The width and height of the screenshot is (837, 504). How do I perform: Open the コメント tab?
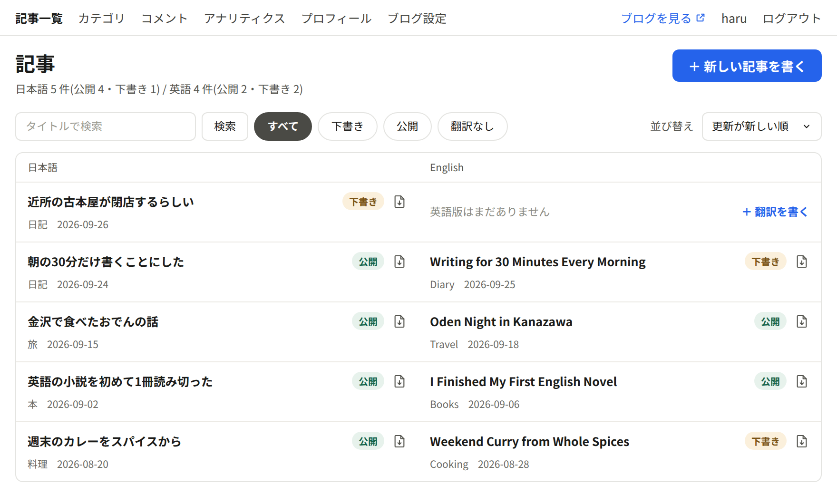[165, 19]
